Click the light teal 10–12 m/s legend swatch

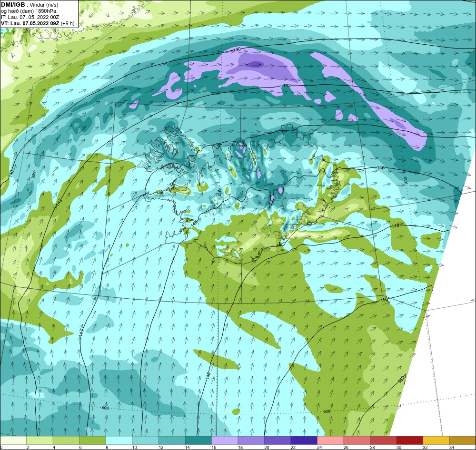point(145,440)
